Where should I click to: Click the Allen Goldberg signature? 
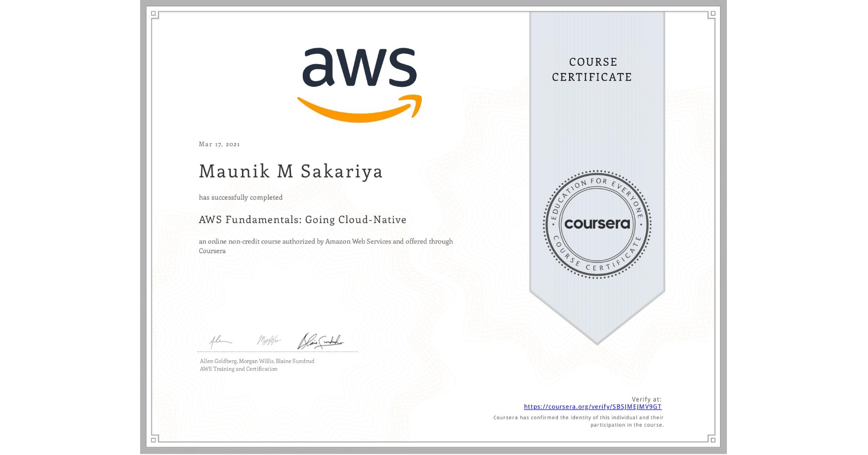[220, 341]
